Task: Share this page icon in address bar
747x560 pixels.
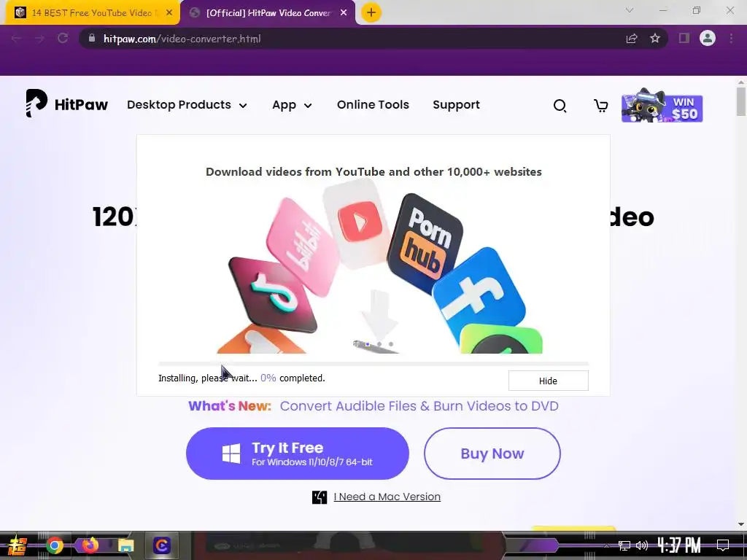Action: coord(632,39)
